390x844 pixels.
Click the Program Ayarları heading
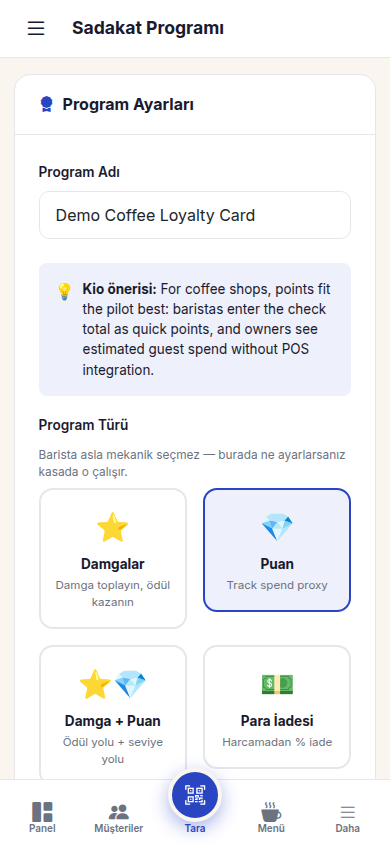128,104
